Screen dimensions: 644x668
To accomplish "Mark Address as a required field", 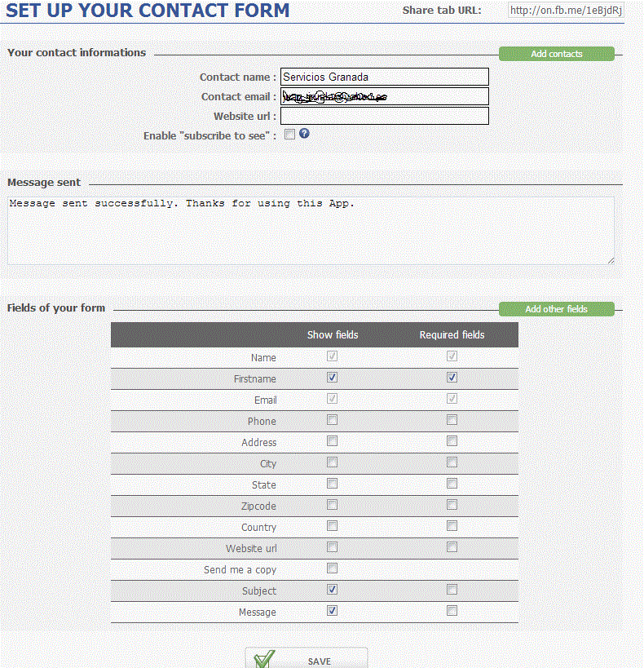I will pos(452,441).
